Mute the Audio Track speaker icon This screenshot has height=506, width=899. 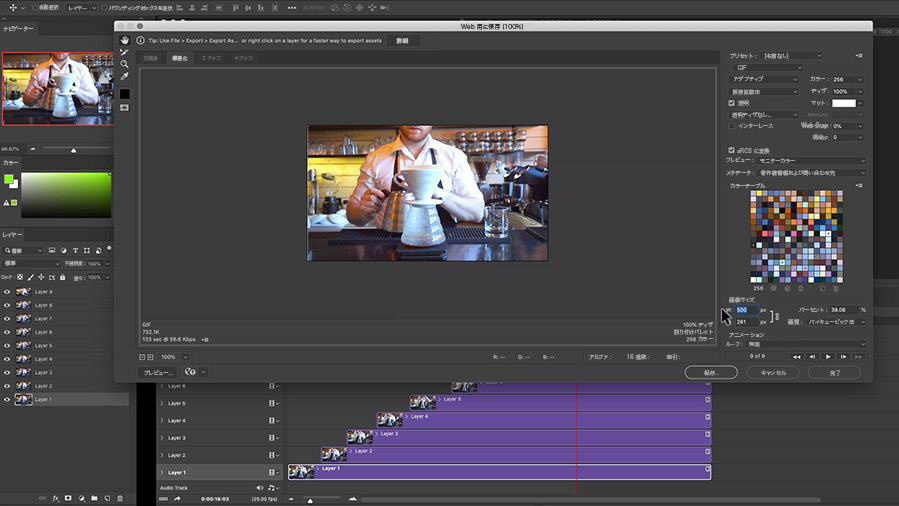(x=260, y=488)
